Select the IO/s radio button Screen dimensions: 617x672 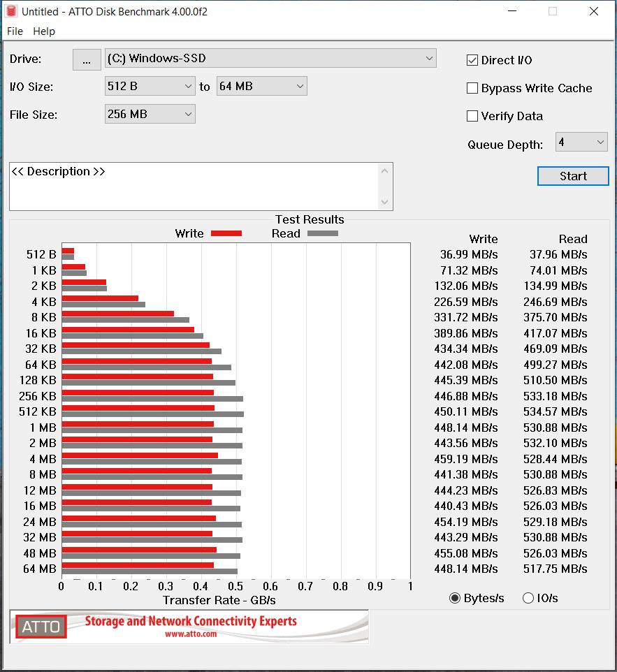pyautogui.click(x=528, y=598)
